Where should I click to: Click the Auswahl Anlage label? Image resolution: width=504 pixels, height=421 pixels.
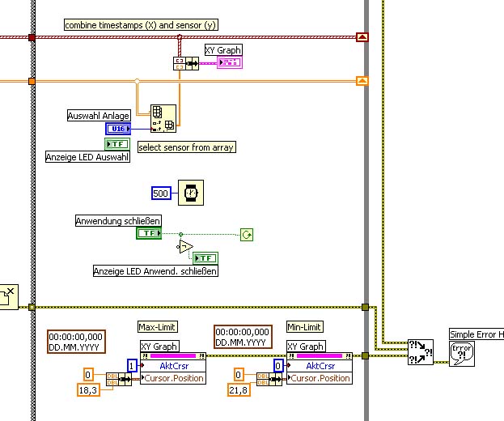tap(99, 116)
